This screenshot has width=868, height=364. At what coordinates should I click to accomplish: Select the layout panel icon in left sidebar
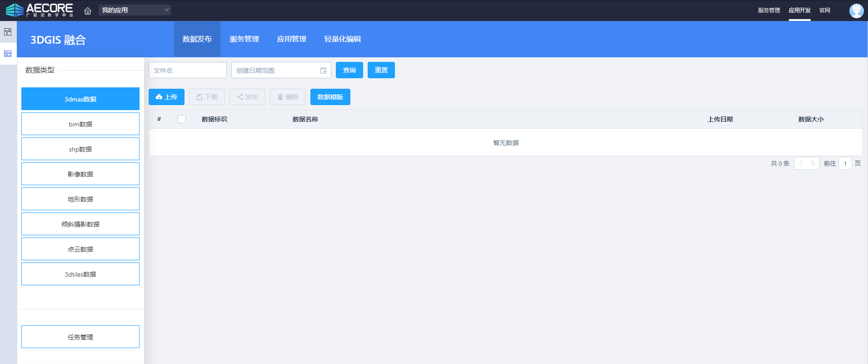coord(8,54)
